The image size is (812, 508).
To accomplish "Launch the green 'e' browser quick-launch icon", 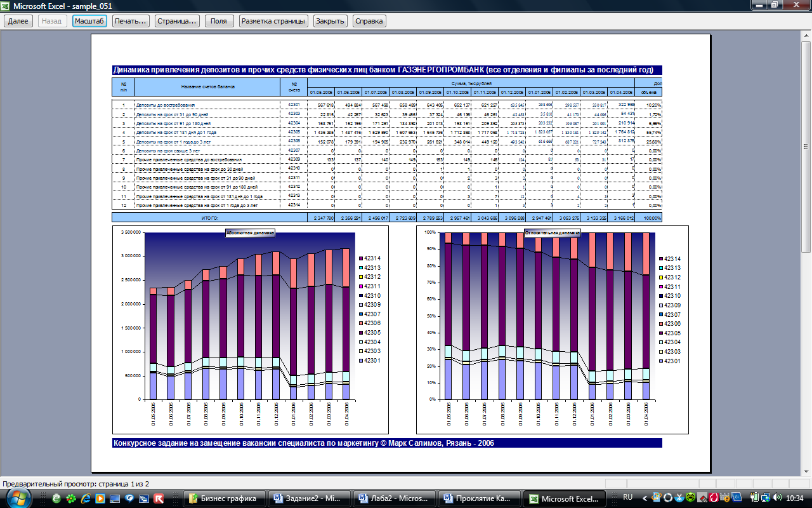I will point(56,498).
